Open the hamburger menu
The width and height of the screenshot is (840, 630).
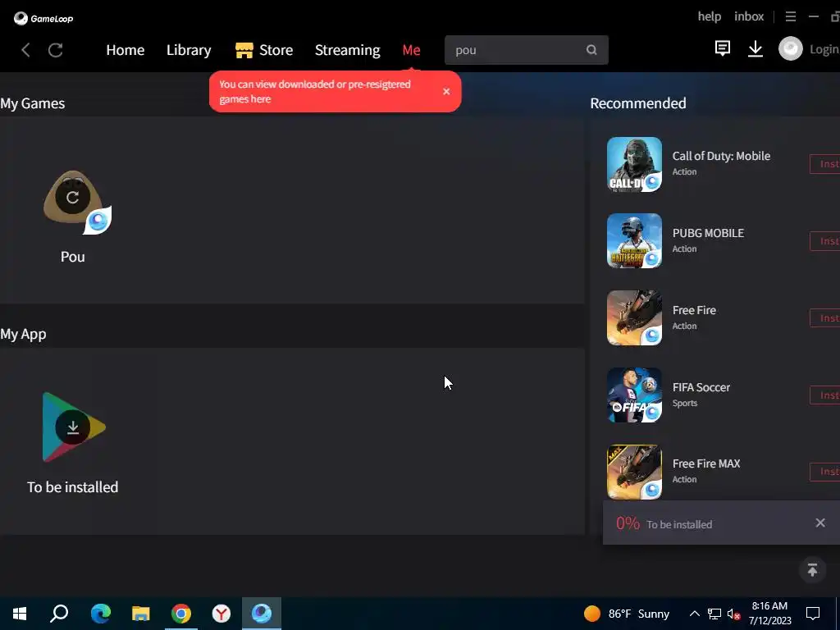(790, 16)
